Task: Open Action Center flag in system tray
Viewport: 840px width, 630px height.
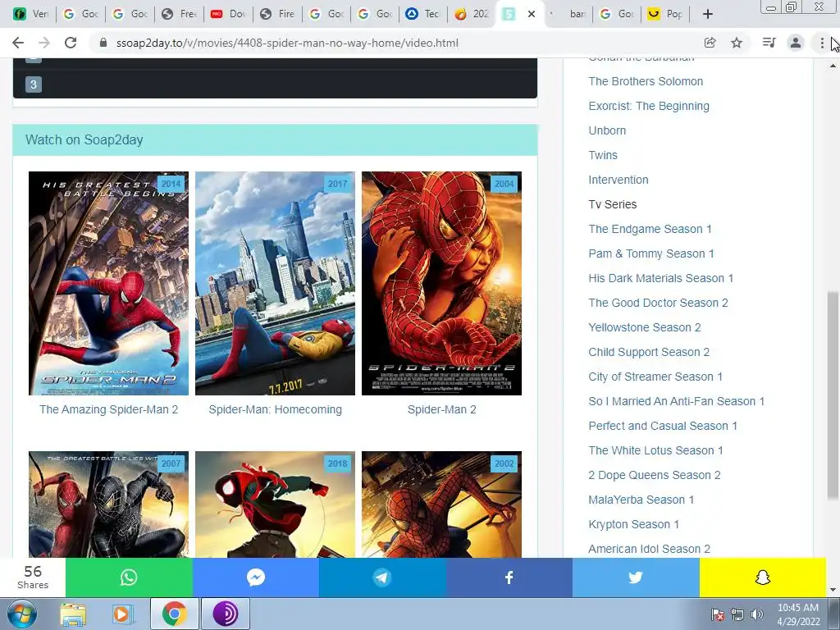Action: point(717,614)
